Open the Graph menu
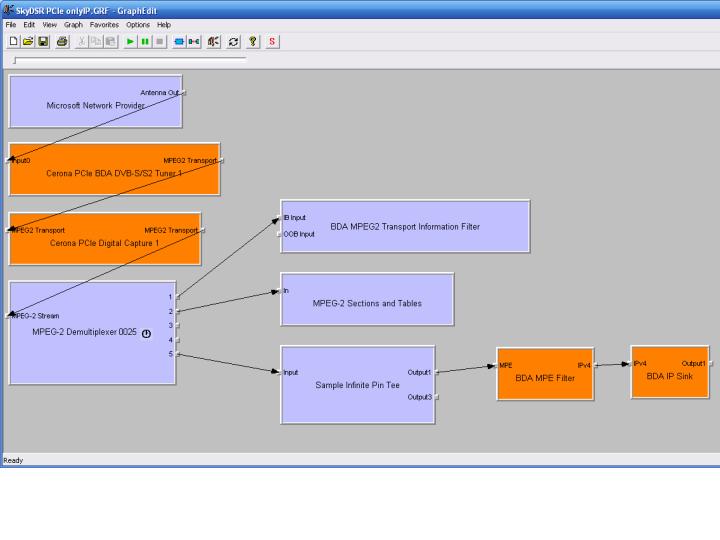720x540 pixels. [73, 25]
